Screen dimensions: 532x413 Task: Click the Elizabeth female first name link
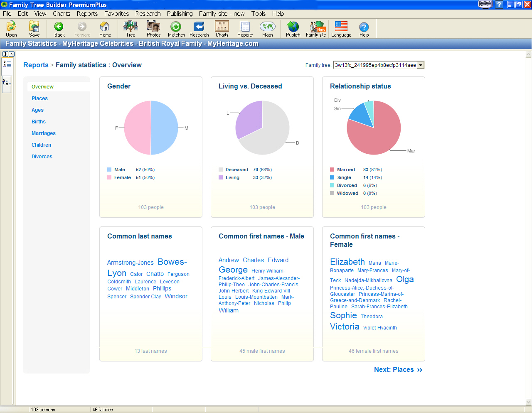point(347,262)
